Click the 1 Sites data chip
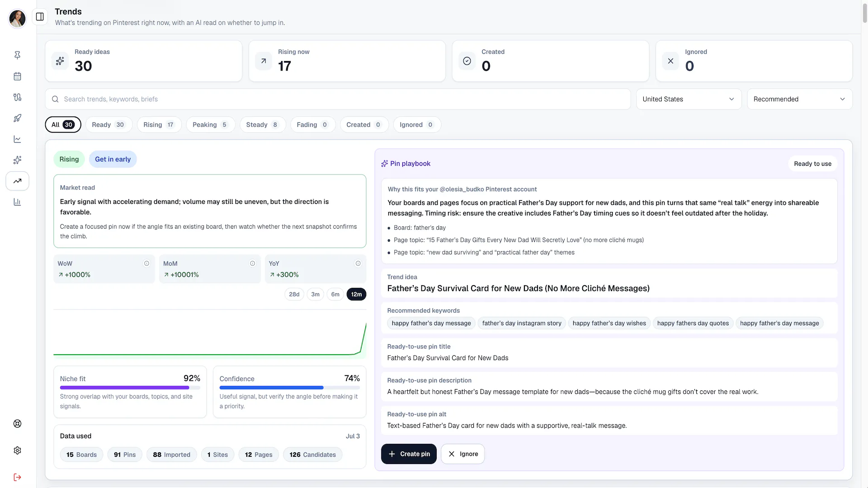Image resolution: width=868 pixels, height=488 pixels. click(217, 455)
